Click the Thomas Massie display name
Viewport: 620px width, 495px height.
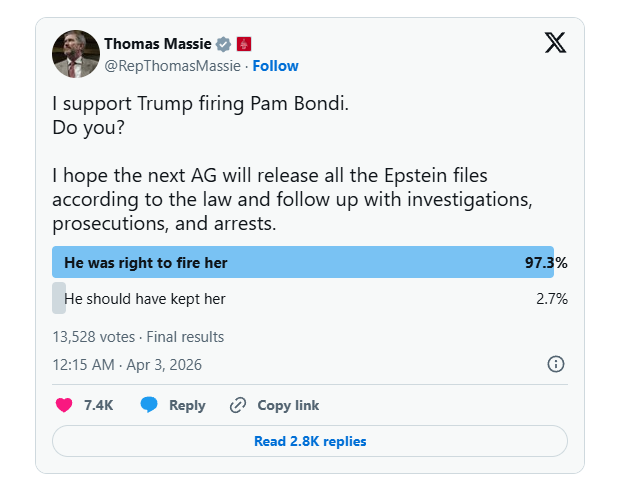pos(158,44)
